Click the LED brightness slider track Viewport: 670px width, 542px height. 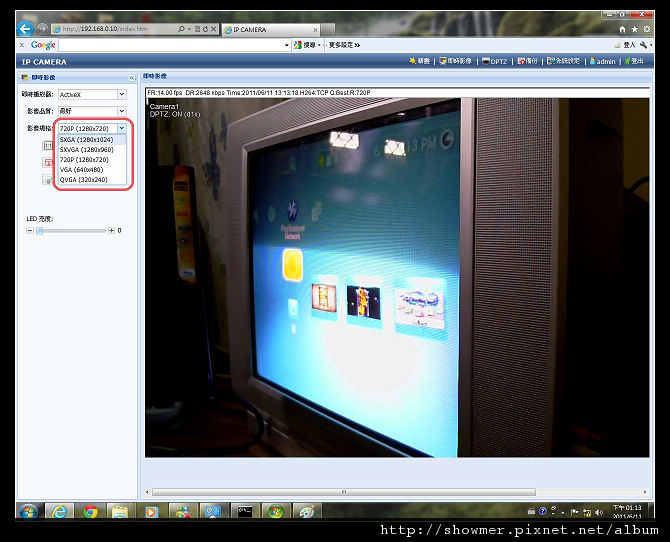71,231
